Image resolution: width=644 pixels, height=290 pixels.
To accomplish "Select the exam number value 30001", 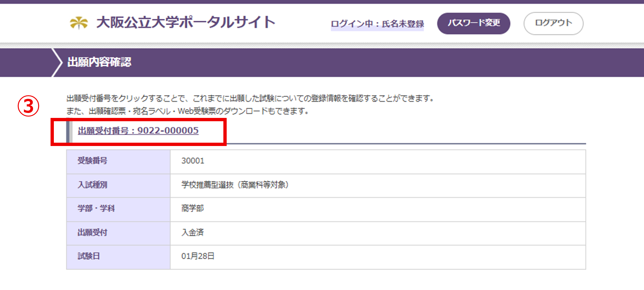I will (193, 161).
